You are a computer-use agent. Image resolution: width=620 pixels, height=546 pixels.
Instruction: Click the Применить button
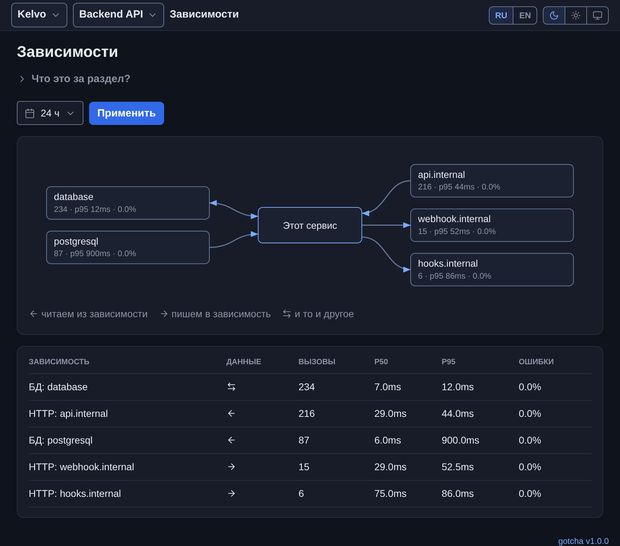pyautogui.click(x=127, y=113)
